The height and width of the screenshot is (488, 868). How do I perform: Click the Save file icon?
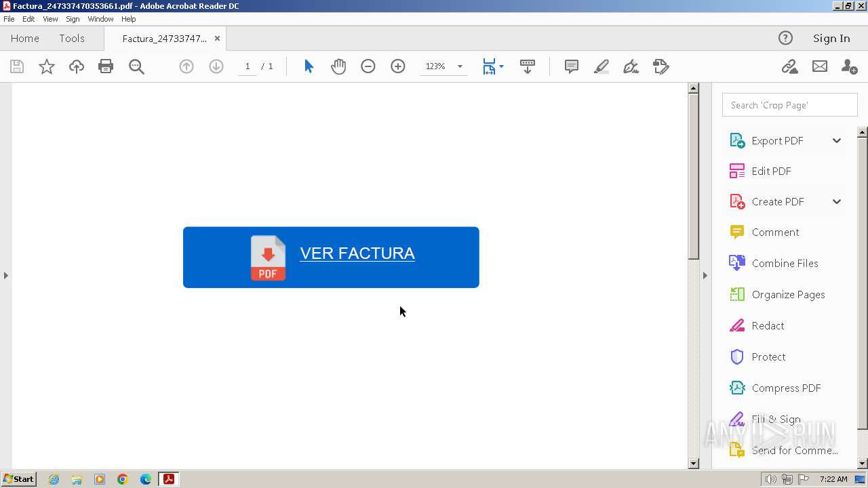coord(17,66)
